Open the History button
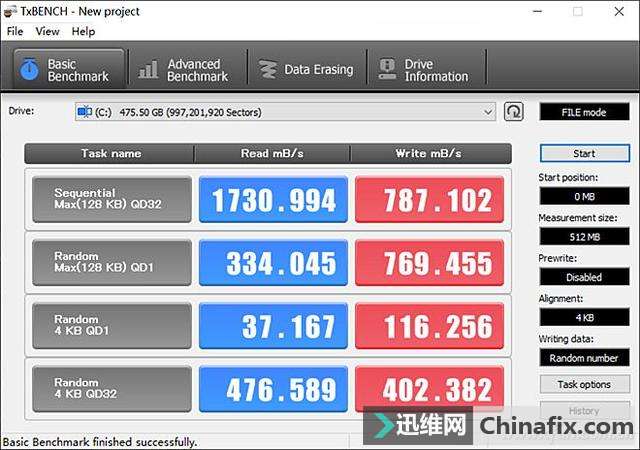The width and height of the screenshot is (640, 450). click(584, 410)
